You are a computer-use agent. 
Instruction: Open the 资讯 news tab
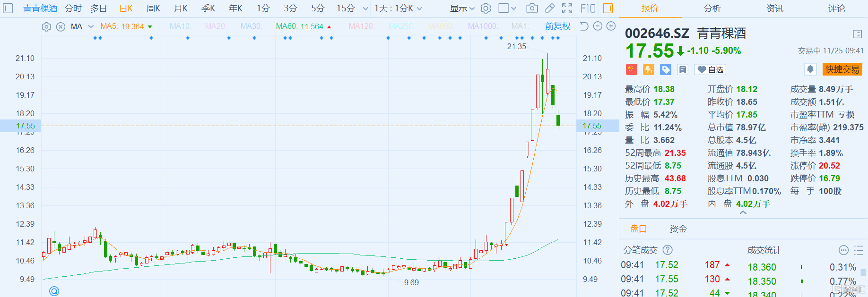pos(774,8)
